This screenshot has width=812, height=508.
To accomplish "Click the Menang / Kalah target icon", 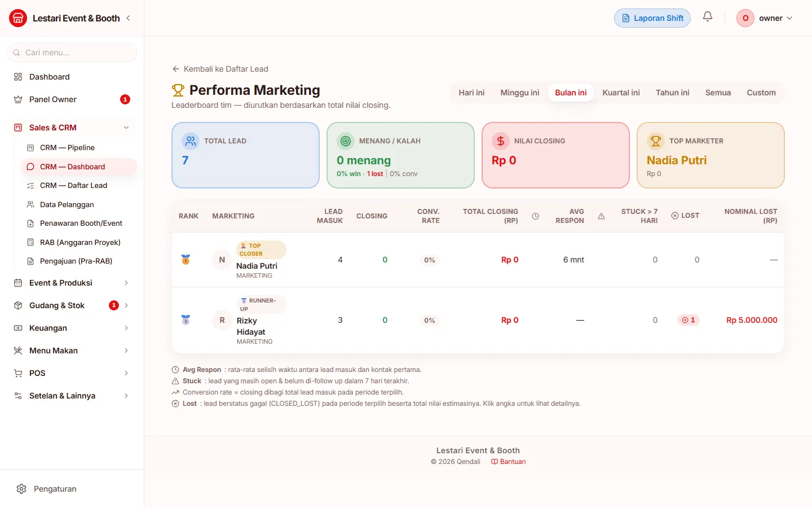I will pyautogui.click(x=346, y=141).
